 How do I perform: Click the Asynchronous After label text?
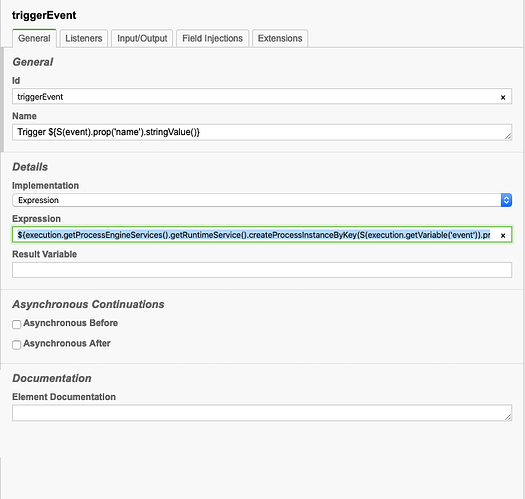(67, 343)
